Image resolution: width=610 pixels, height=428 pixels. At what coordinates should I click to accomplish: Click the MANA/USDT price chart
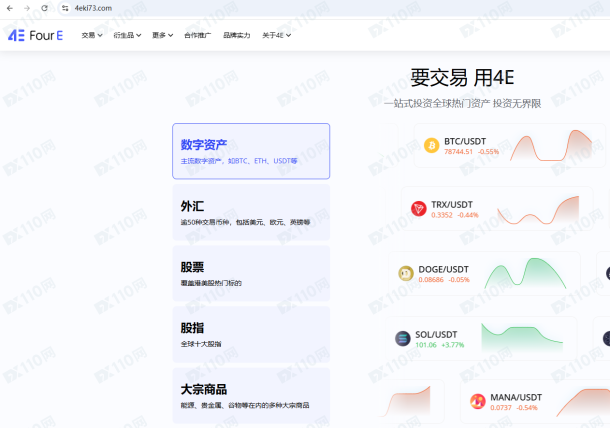click(583, 402)
